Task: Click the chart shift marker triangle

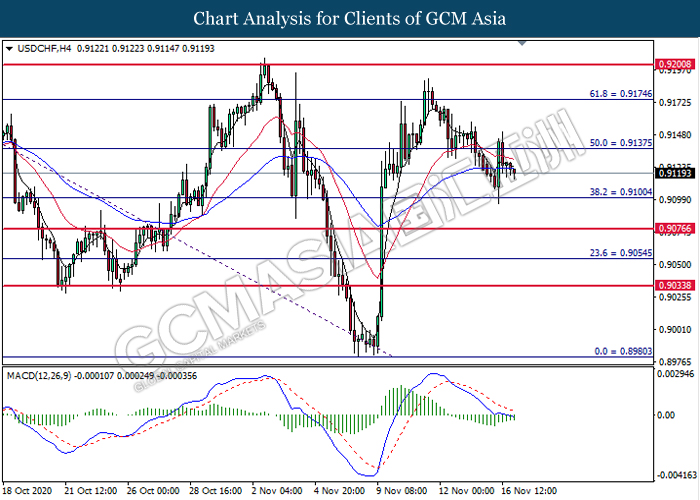Action: [522, 43]
